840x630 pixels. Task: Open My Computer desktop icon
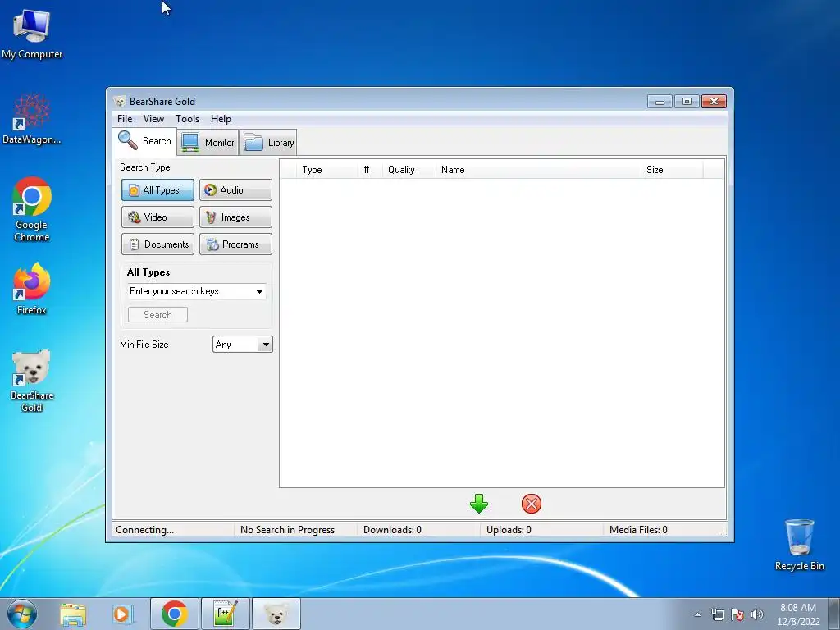tap(32, 34)
